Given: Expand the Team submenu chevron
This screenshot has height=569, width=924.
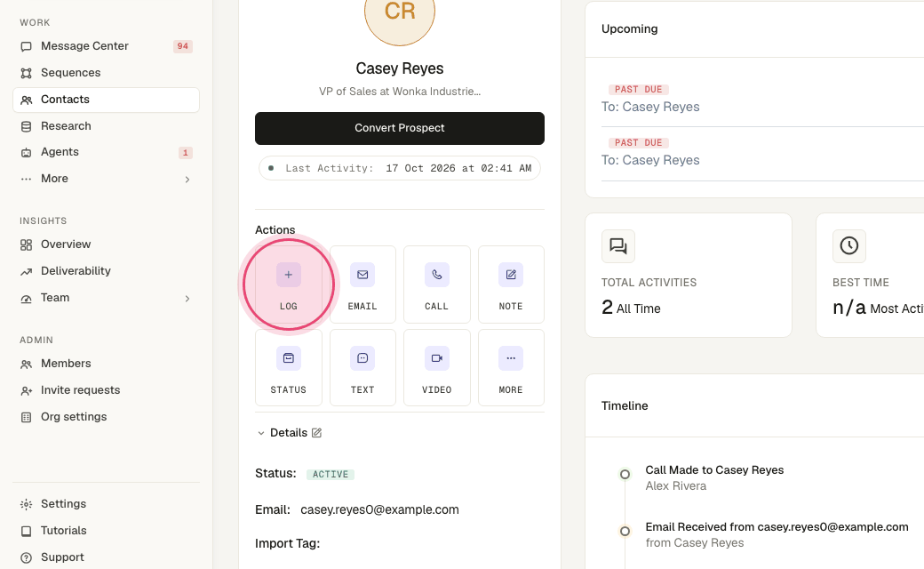Looking at the screenshot, I should pyautogui.click(x=187, y=299).
